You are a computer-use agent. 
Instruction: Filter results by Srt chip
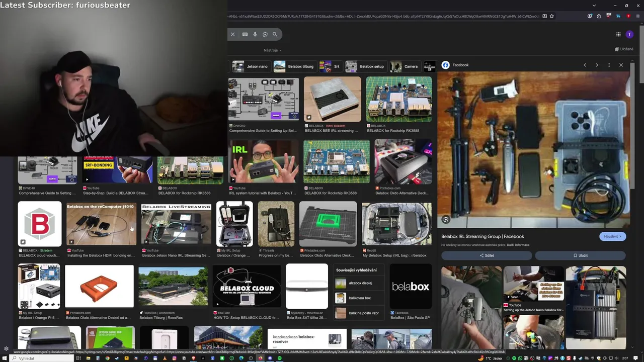330,66
